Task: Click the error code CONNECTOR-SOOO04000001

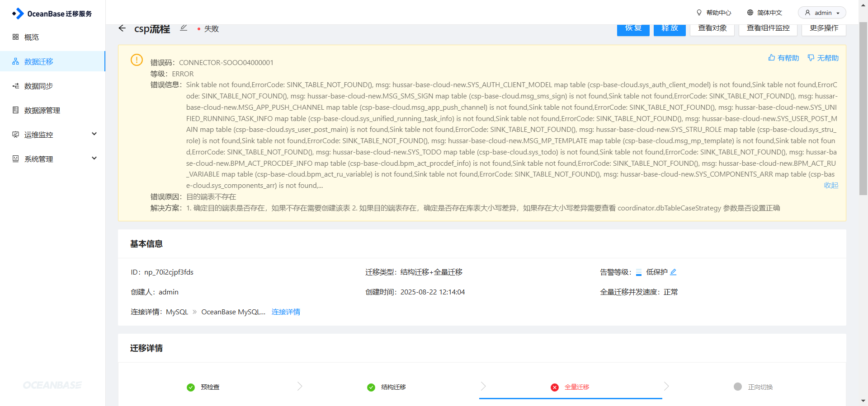Action: pyautogui.click(x=226, y=63)
